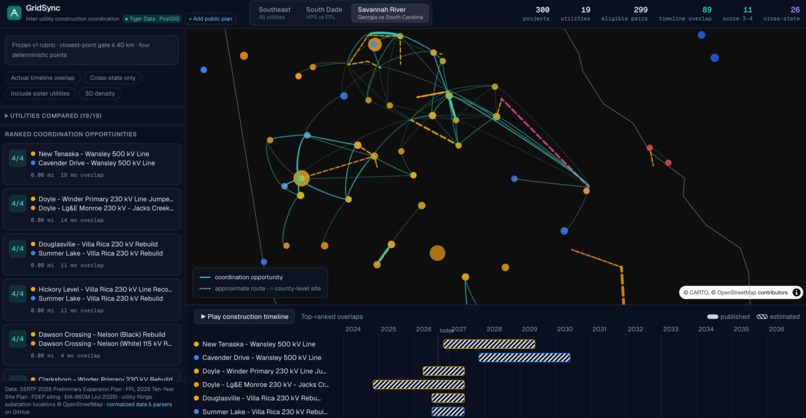This screenshot has height=418, width=806.
Task: Toggle Cross-state only filter
Action: [113, 78]
